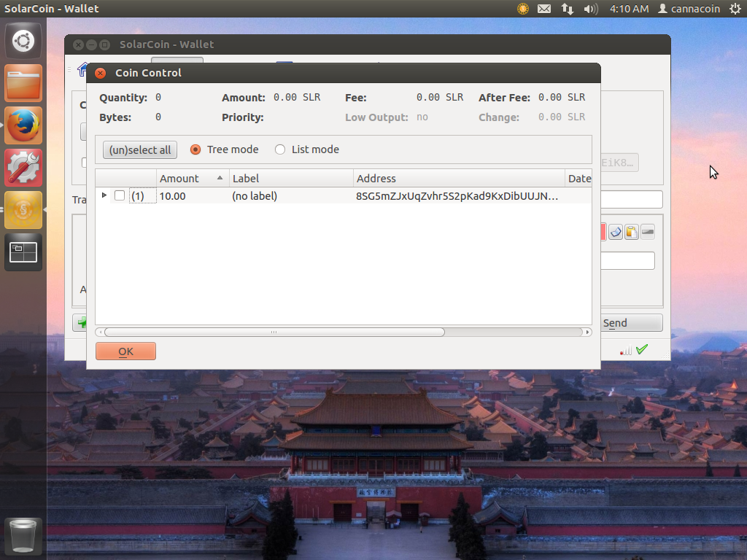Screen dimensions: 747x560
Task: Sort by the Amount column header
Action: [193, 178]
